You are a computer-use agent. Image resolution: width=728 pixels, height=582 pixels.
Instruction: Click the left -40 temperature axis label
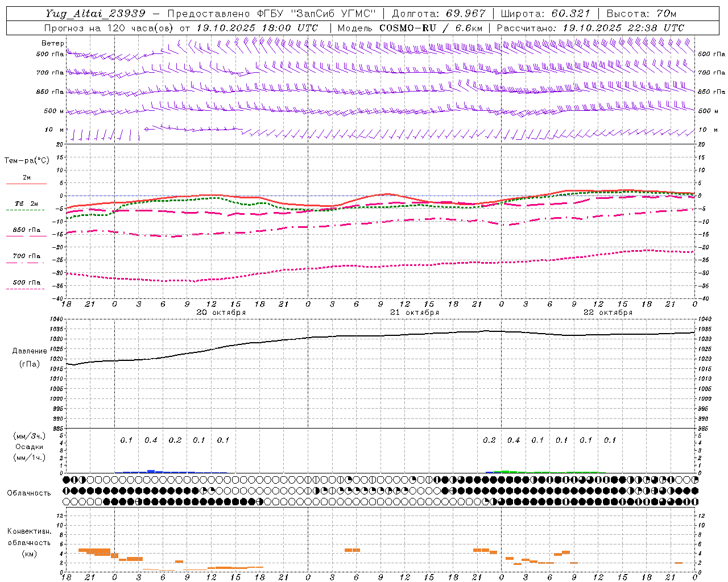pyautogui.click(x=59, y=298)
